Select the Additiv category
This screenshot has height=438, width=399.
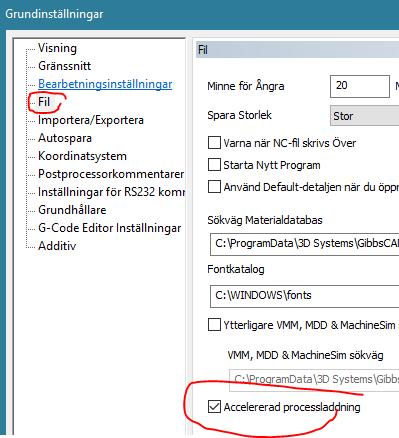57,246
